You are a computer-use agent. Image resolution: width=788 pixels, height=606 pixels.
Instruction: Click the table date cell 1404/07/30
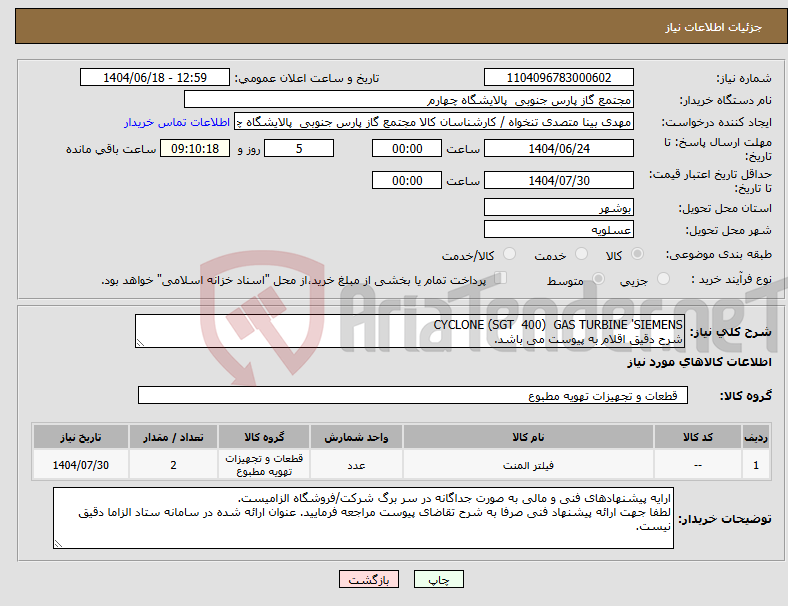tap(80, 465)
